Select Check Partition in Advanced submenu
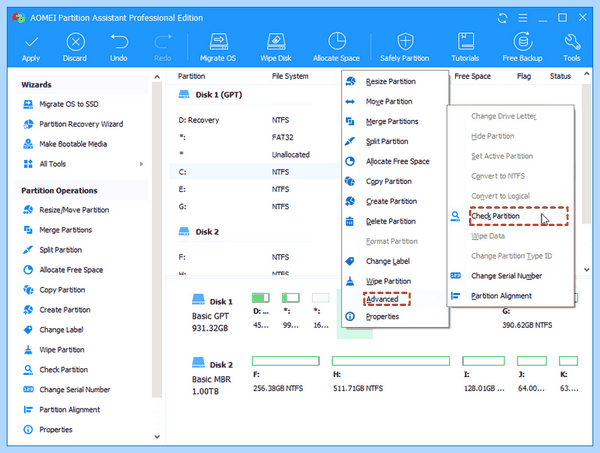Image resolution: width=600 pixels, height=453 pixels. pos(510,216)
